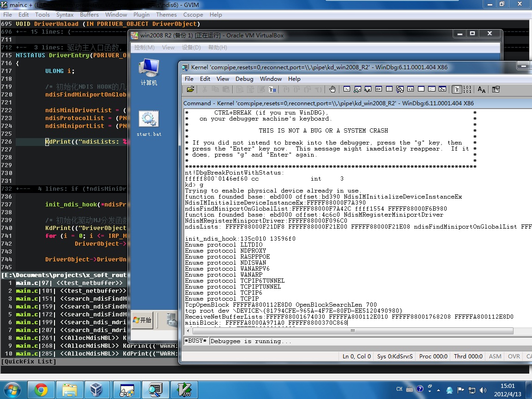
Task: Open the Command window via toolbar icon
Action: coord(347,89)
